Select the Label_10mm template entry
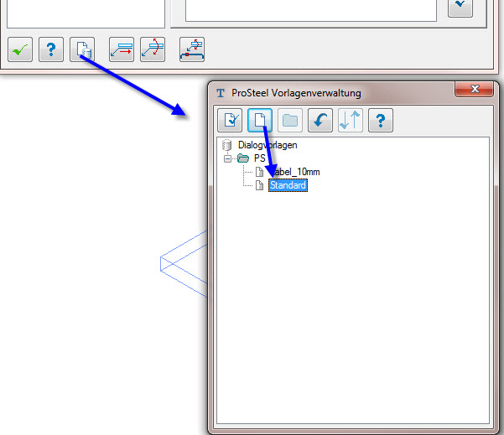This screenshot has height=435, width=504. (294, 172)
